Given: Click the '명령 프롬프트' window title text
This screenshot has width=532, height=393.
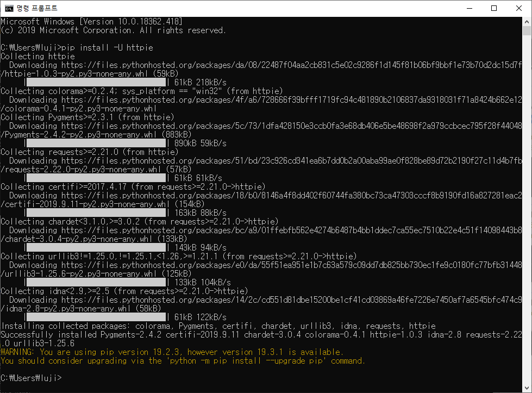Looking at the screenshot, I should coord(37,8).
